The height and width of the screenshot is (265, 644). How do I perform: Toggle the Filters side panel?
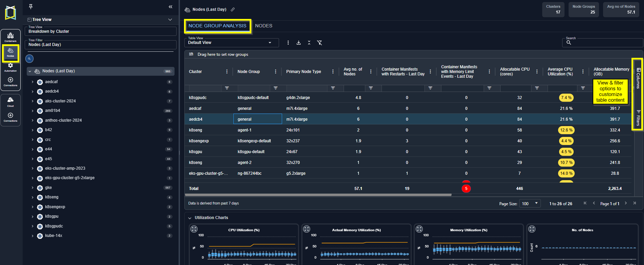coord(638,118)
